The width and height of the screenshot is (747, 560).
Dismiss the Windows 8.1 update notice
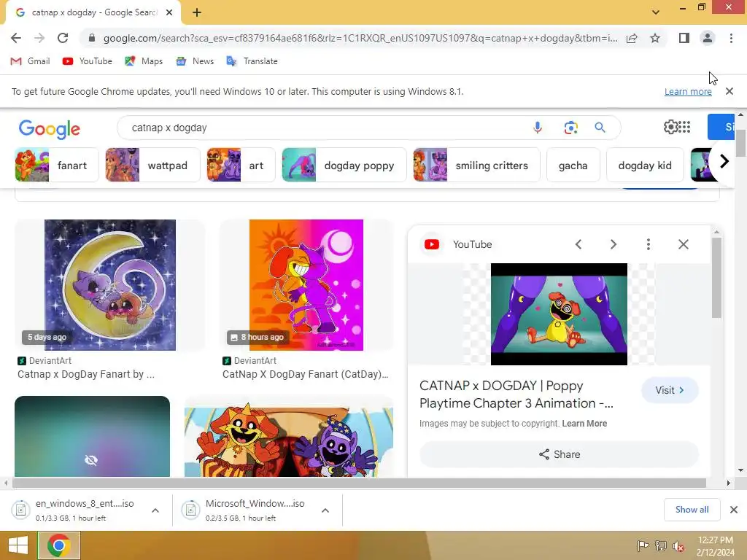729,91
